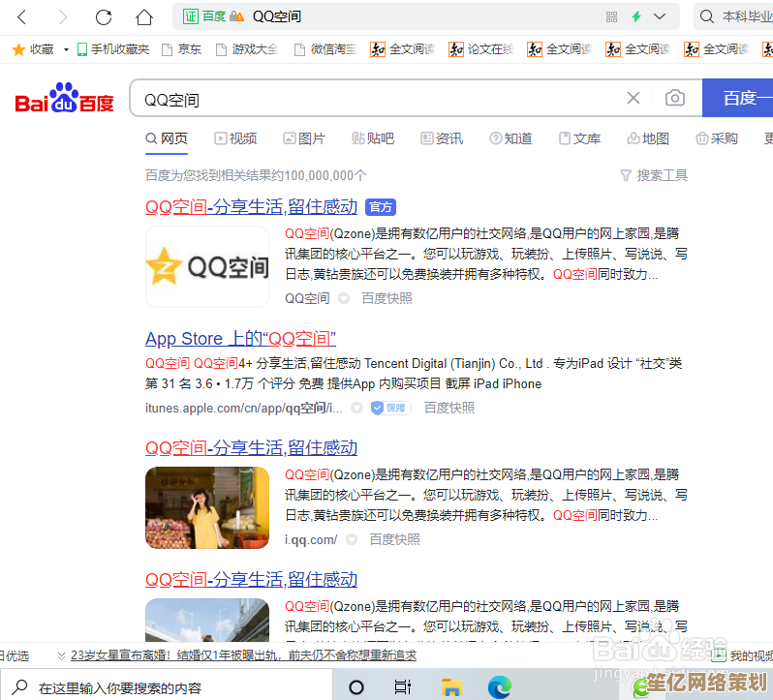773x700 pixels.
Task: Switch to the 视频 search tab
Action: 235,138
